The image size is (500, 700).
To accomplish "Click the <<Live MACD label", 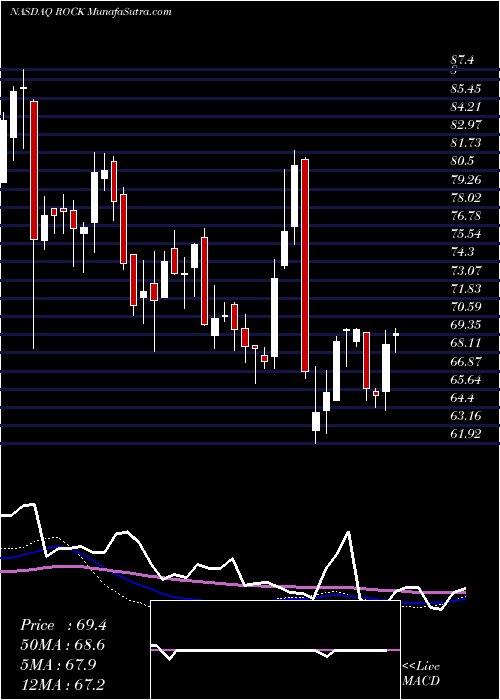I will 421,674.
